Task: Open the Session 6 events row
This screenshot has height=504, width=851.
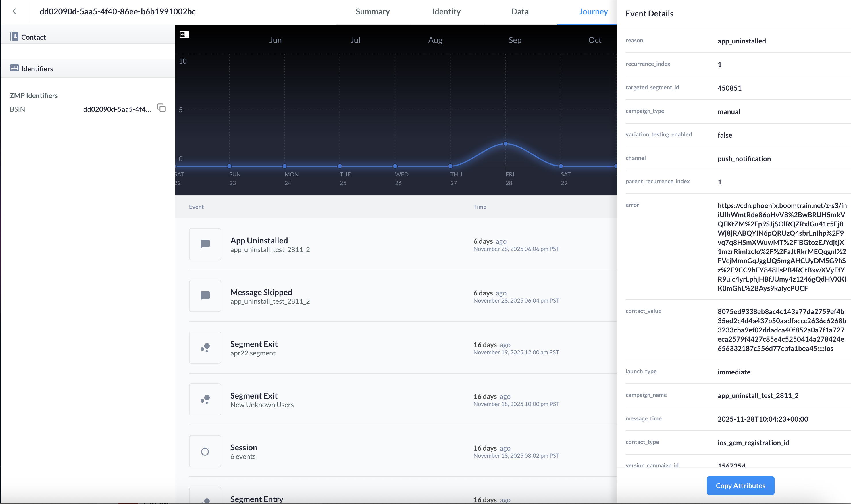Action: point(403,451)
